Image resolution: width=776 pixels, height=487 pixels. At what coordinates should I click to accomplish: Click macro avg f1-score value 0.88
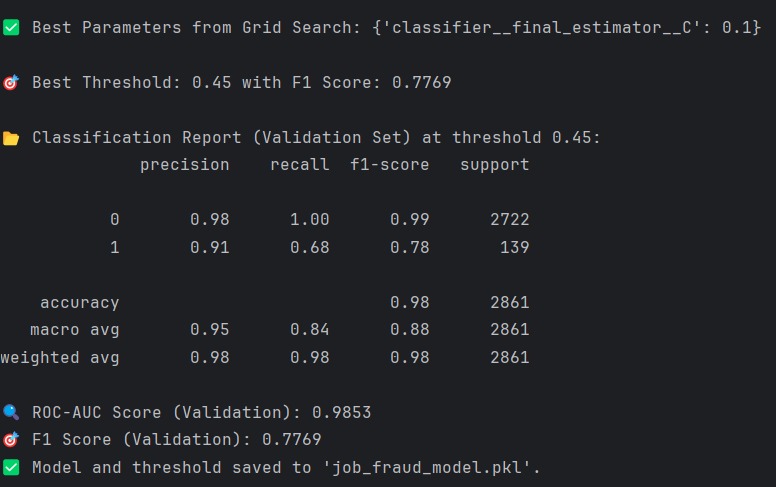(409, 330)
